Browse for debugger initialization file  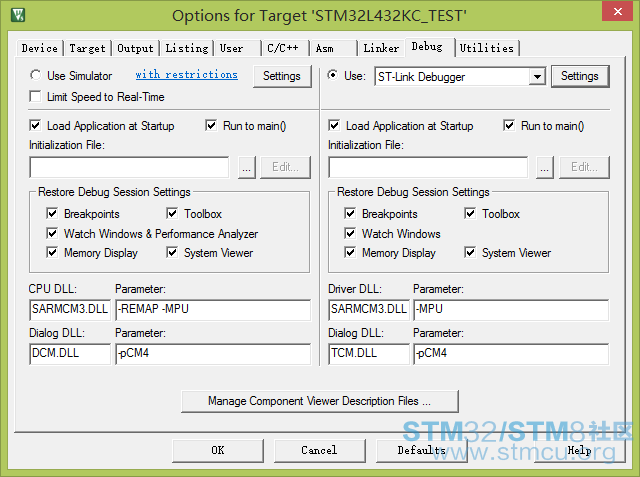[544, 167]
